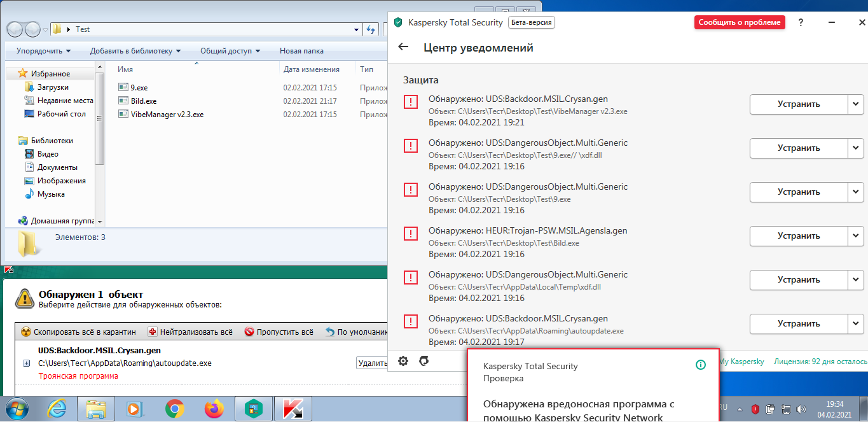Open green Kaspersky app in taskbar
The image size is (868, 422).
click(254, 408)
